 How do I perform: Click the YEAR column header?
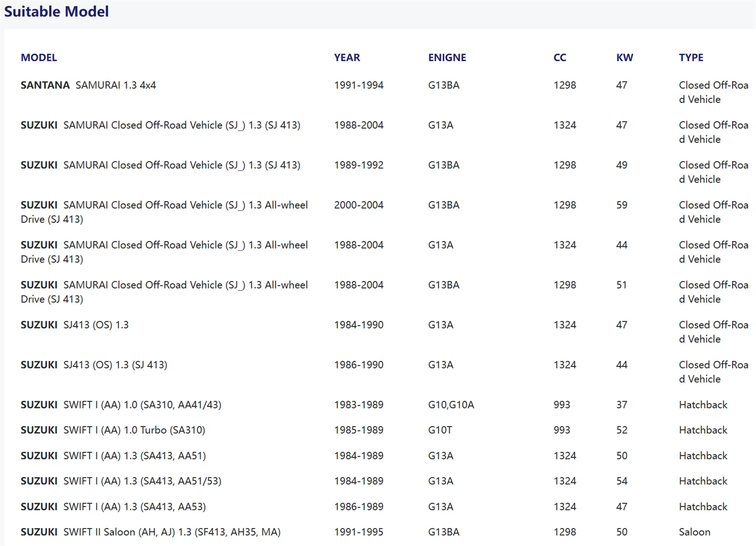[x=347, y=58]
